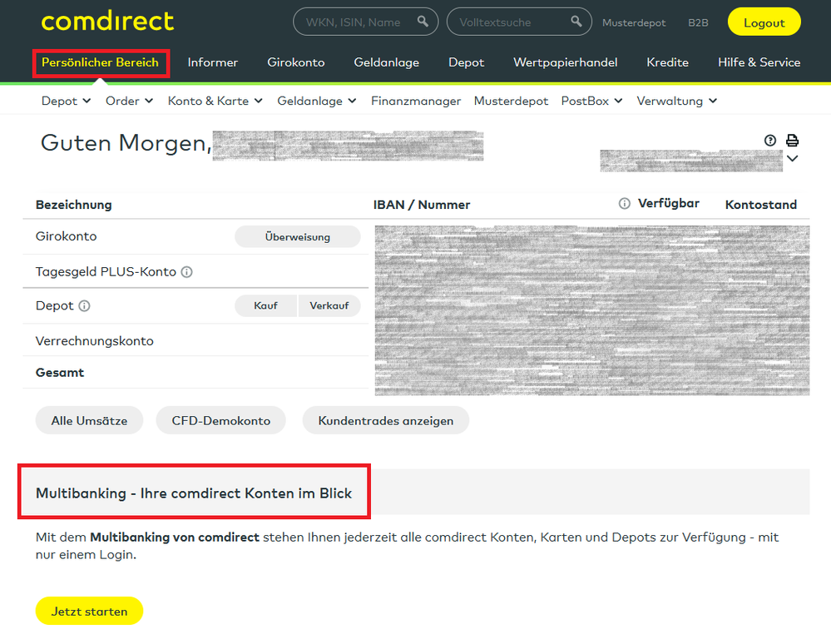The height and width of the screenshot is (644, 831).
Task: Expand the Konto & Karte dropdown
Action: 215,101
